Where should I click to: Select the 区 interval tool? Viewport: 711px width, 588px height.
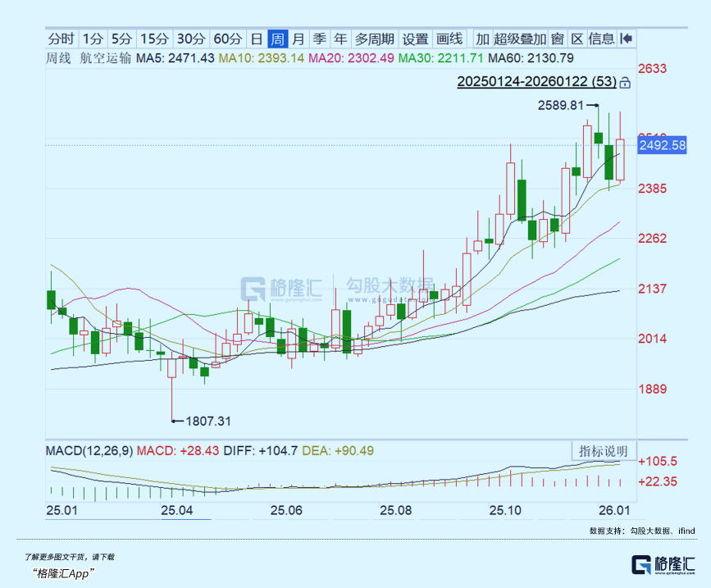coord(577,39)
